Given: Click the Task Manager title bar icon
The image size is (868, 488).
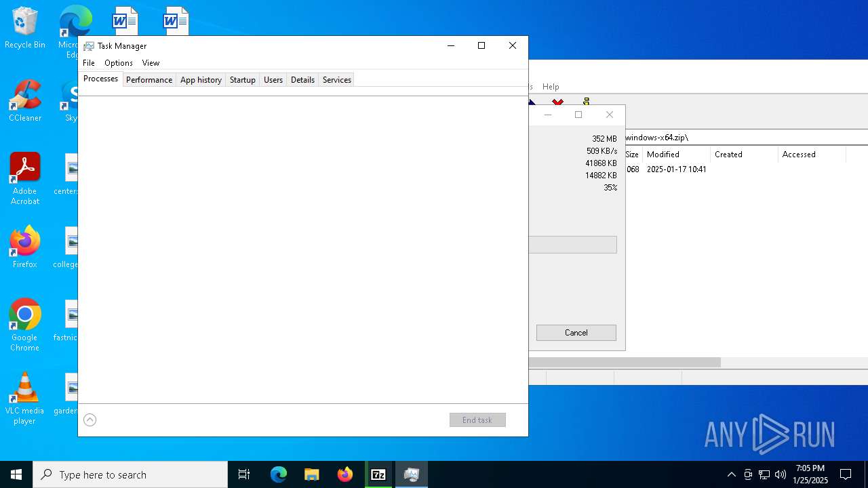Looking at the screenshot, I should click(x=88, y=46).
